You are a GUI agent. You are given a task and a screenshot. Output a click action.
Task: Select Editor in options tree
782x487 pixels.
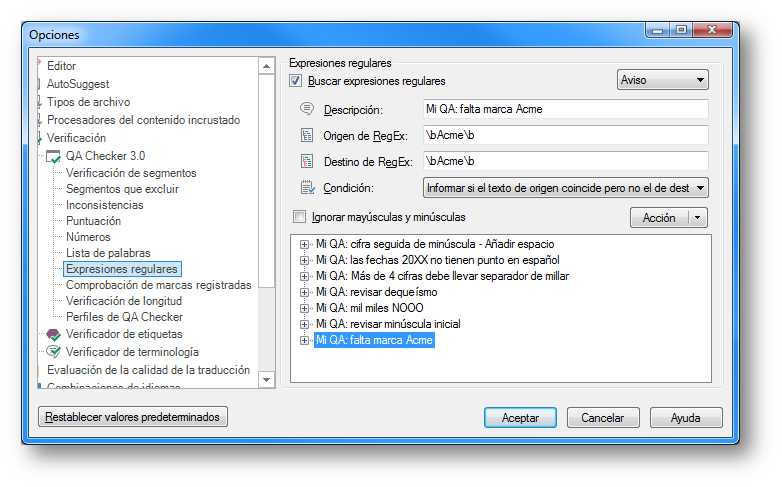pyautogui.click(x=61, y=66)
